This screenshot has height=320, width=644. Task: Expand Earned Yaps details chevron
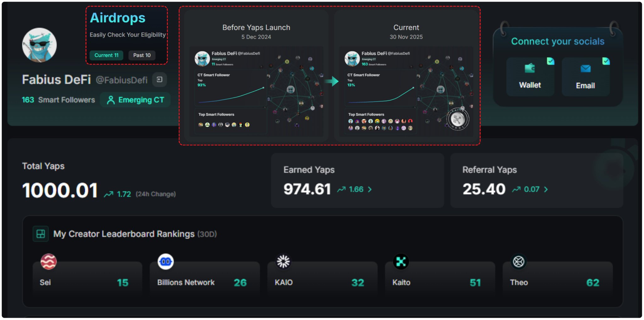[370, 189]
